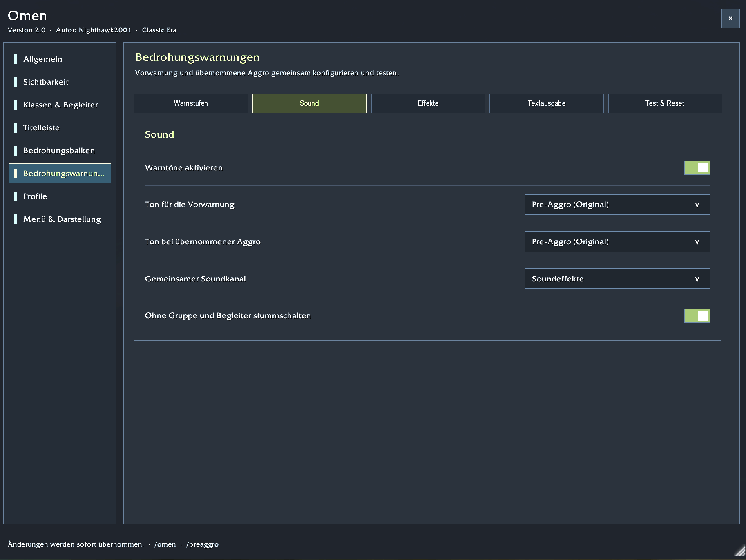This screenshot has width=746, height=560.
Task: Open the Sichtbarkeit section
Action: 60,82
